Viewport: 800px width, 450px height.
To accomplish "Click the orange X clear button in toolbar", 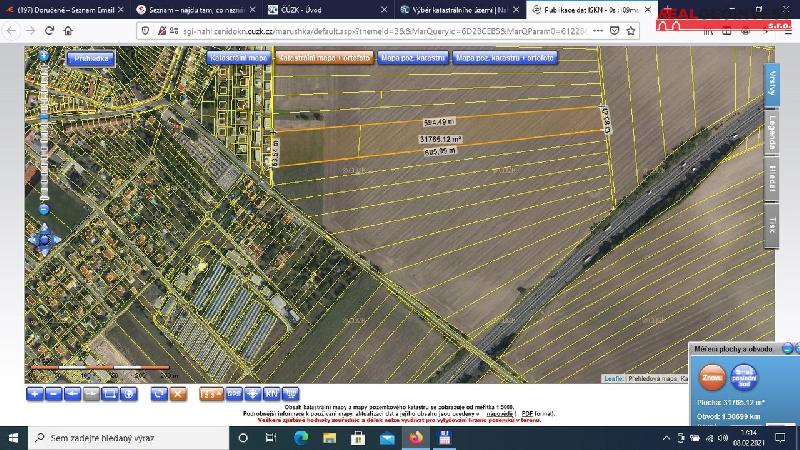I will (178, 394).
